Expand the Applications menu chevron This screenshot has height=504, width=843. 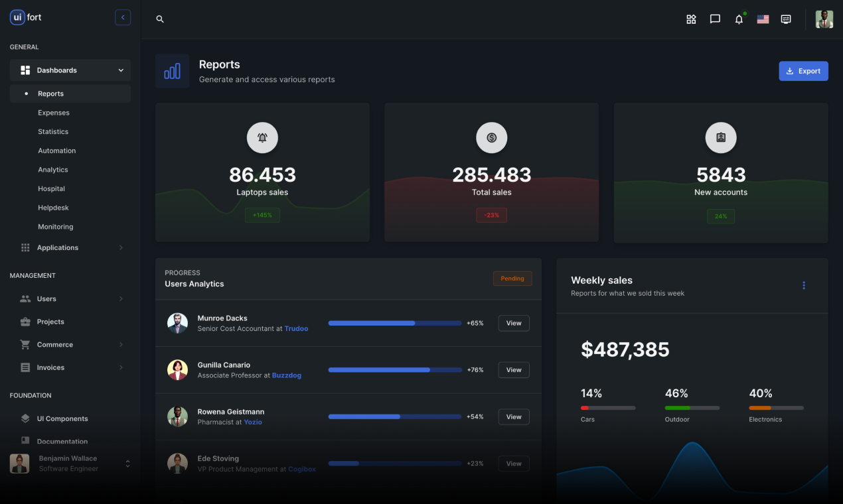coord(121,247)
